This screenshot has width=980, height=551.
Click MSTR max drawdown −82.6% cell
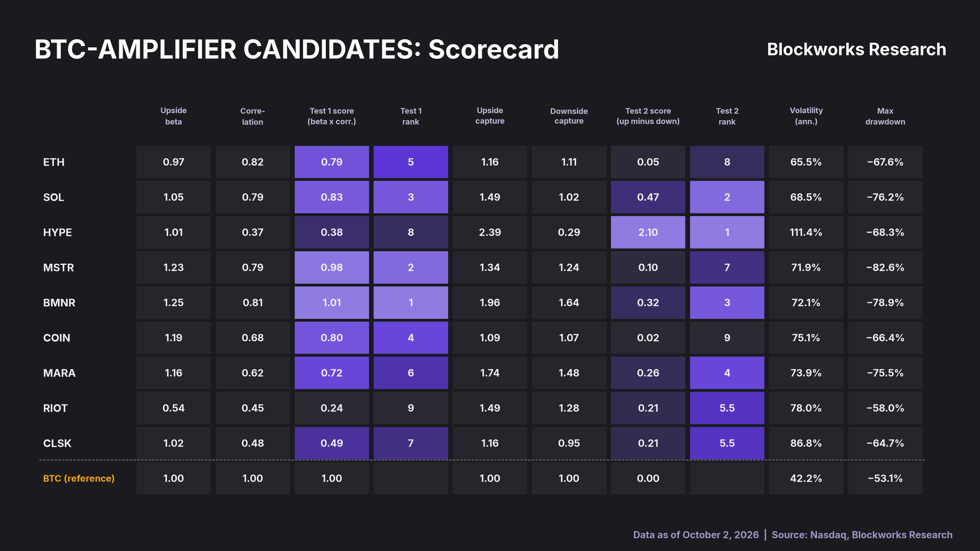click(x=886, y=267)
